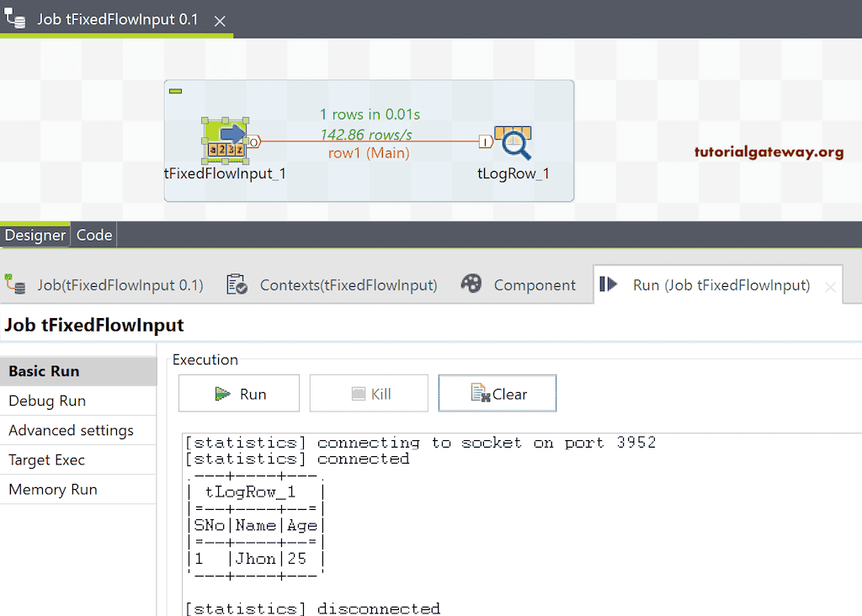Click the palette icon next to Component
The height and width of the screenshot is (616, 862).
coord(471,284)
